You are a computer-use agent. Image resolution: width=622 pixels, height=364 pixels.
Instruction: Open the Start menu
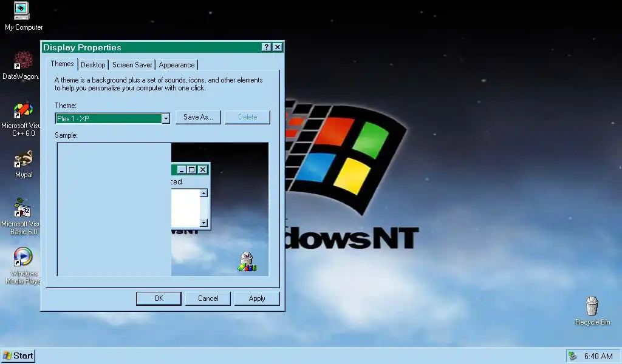[18, 356]
